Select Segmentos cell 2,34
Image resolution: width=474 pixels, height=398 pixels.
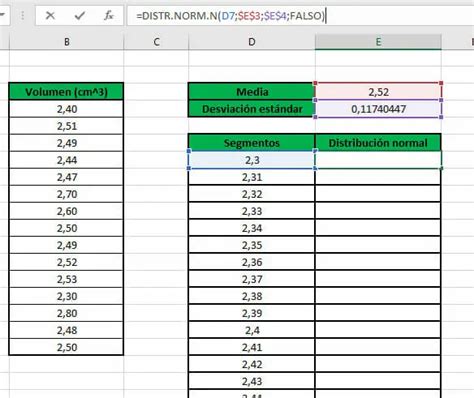click(252, 228)
